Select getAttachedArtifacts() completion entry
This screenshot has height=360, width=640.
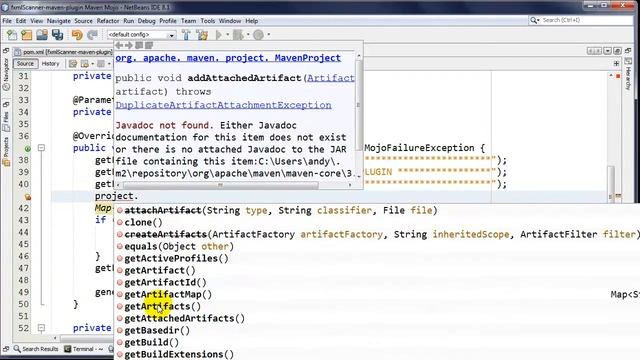[x=180, y=318]
